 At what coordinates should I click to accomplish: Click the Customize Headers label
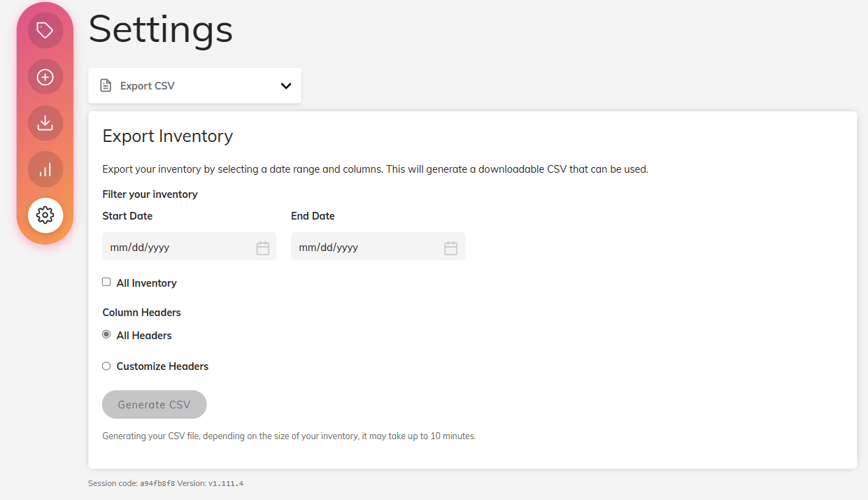162,366
